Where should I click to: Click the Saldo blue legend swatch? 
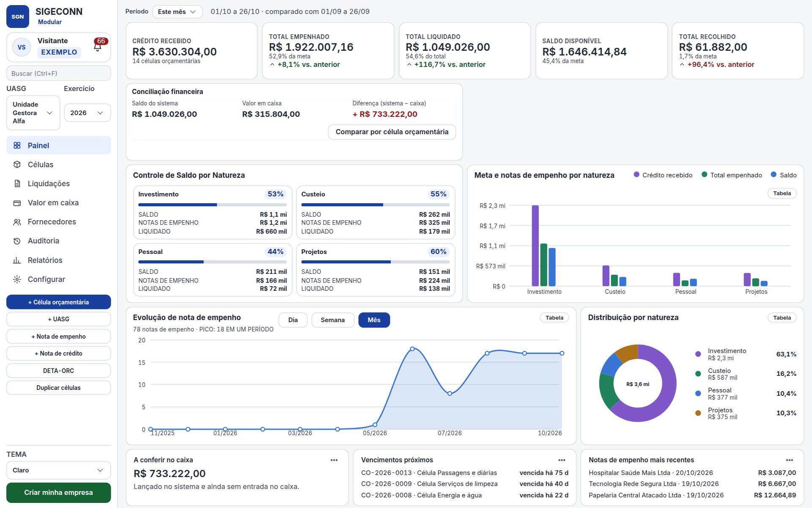[x=774, y=175]
